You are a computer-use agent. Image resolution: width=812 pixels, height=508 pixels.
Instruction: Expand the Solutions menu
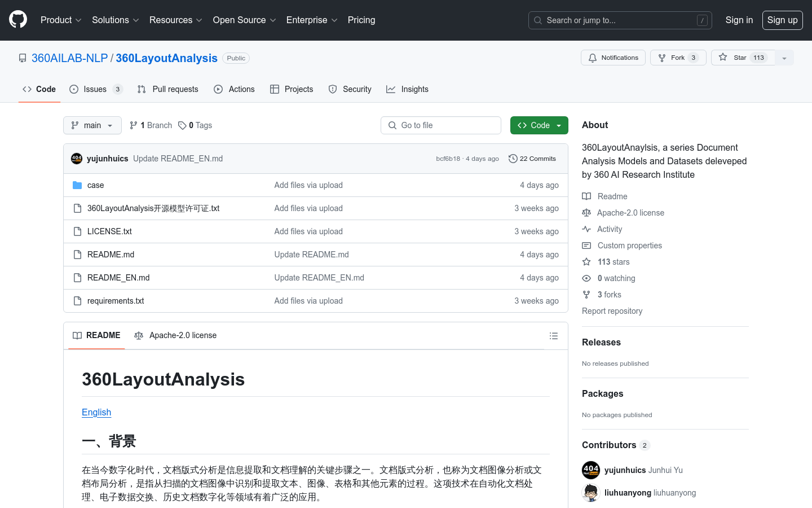tap(116, 20)
